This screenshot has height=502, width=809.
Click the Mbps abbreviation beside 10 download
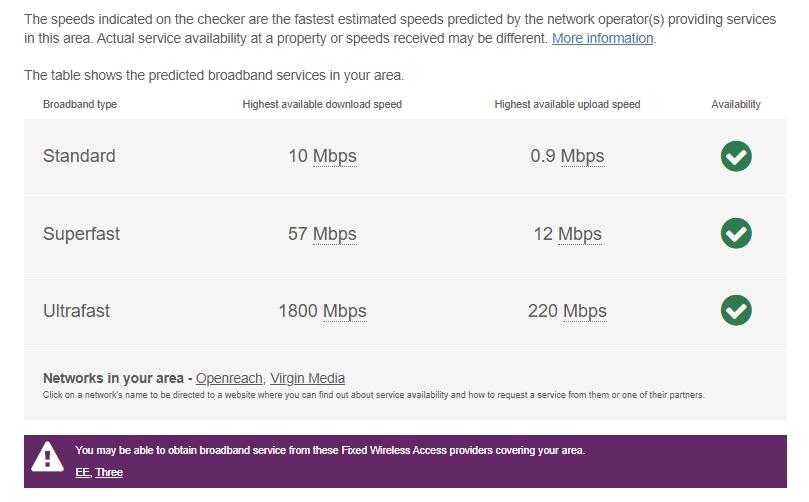334,156
